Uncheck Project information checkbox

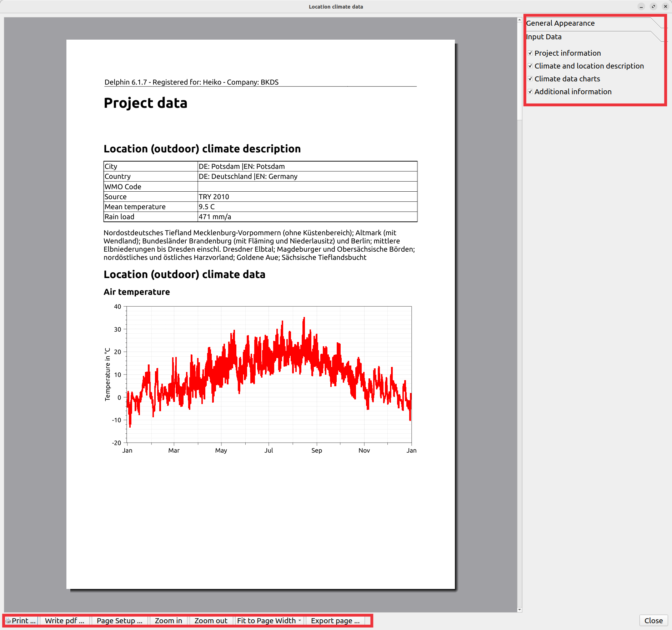(530, 53)
